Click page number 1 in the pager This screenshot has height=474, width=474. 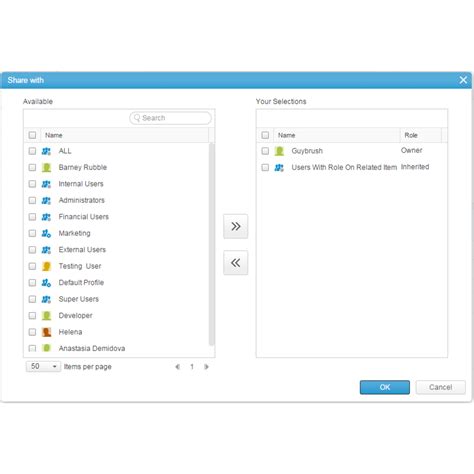pyautogui.click(x=192, y=367)
